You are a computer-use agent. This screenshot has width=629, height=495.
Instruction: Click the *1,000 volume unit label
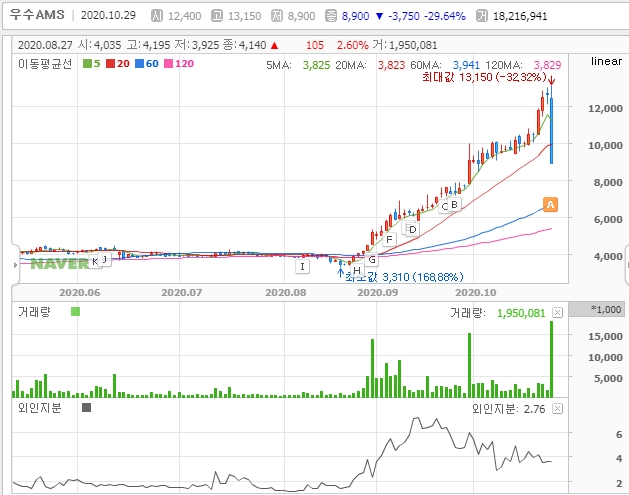pos(606,309)
